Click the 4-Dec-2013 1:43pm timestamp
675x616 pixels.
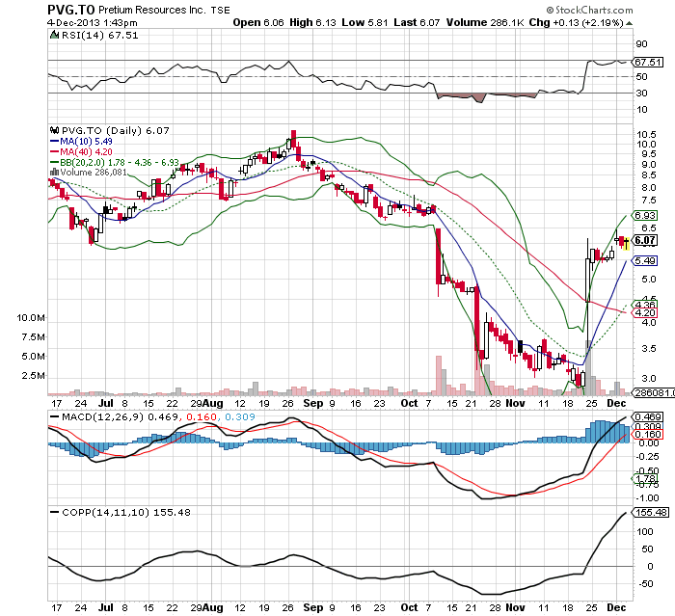click(93, 23)
